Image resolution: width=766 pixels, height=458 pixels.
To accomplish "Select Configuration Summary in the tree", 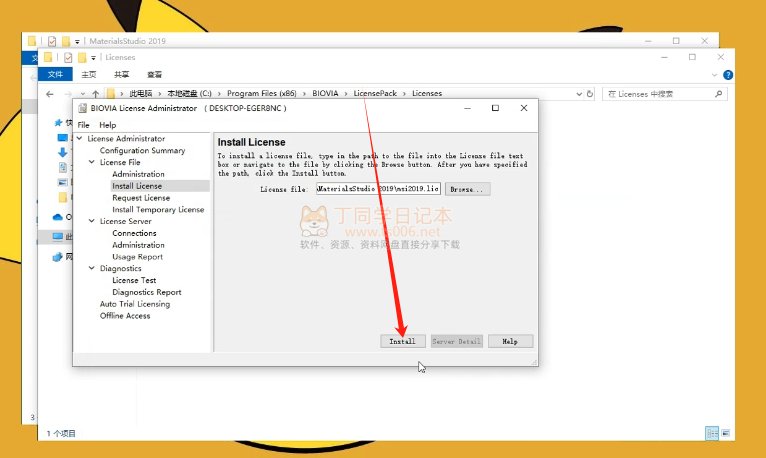I will [x=143, y=150].
